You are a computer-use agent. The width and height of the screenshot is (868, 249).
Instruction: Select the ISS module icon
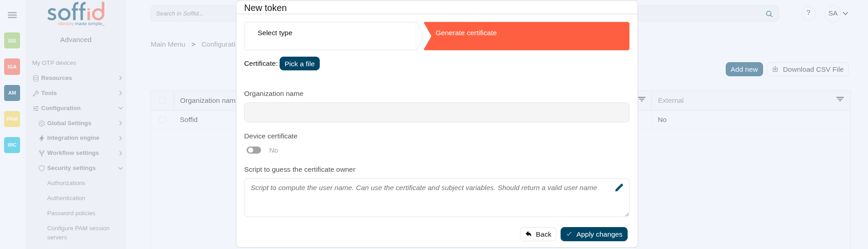click(x=12, y=41)
